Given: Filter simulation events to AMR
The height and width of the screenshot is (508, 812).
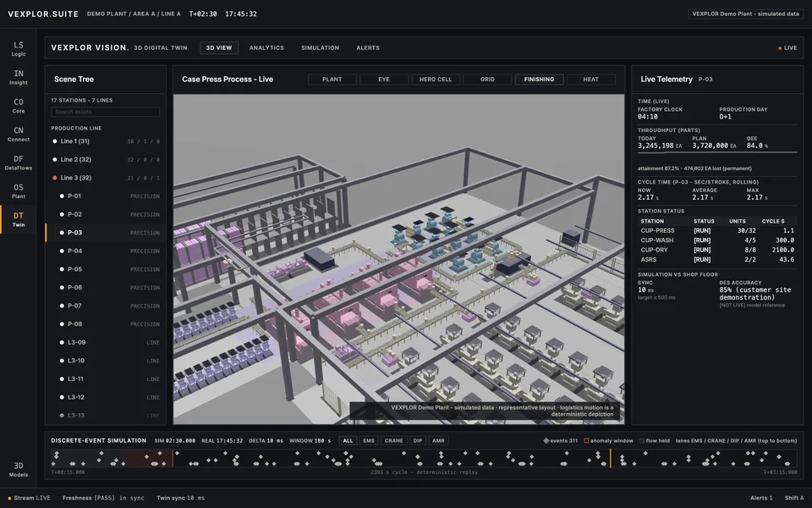Looking at the screenshot, I should (x=438, y=440).
